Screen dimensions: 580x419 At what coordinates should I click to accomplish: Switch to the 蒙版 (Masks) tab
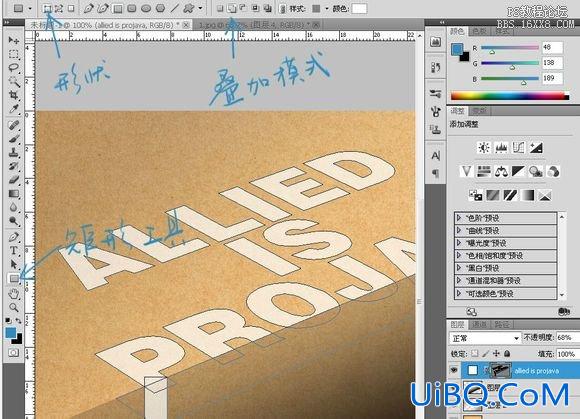point(479,111)
